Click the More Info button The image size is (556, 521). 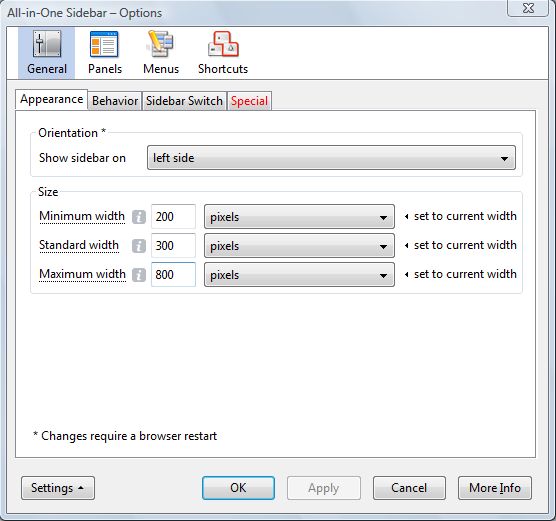click(x=495, y=488)
